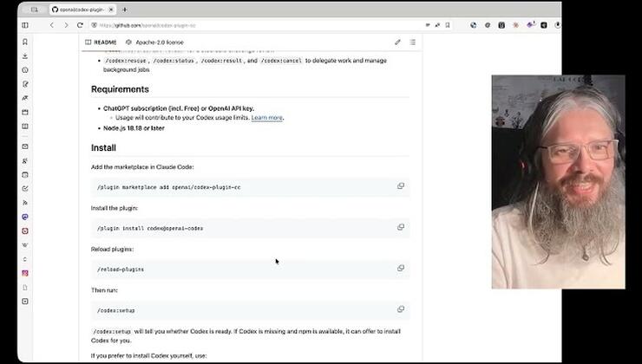Open the README outline list menu
Screen dimensions: 642x364
coord(413,42)
